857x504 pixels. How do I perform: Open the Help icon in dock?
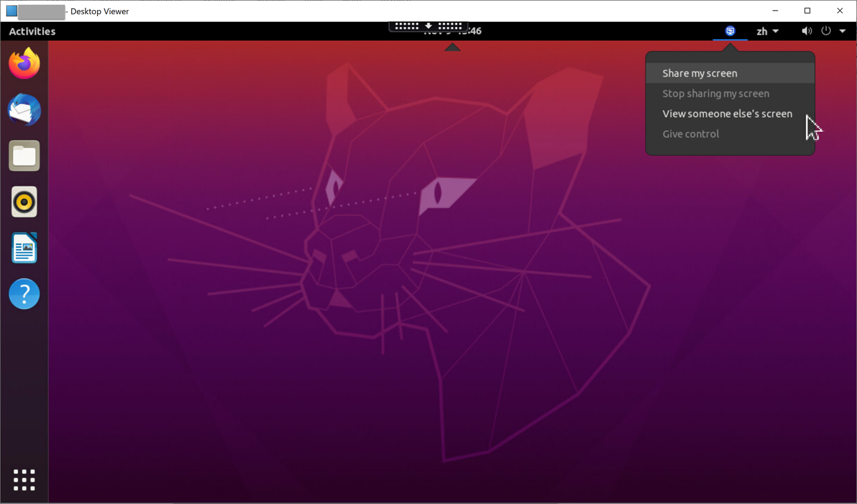point(24,294)
